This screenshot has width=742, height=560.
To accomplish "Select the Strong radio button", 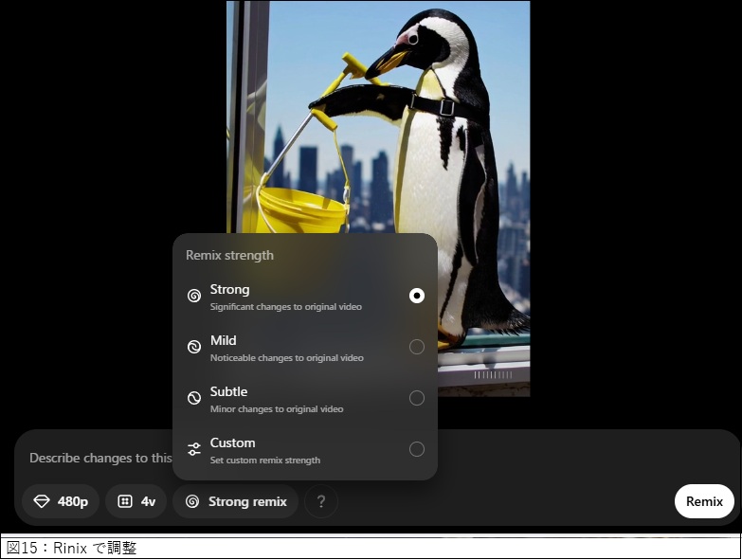I will [x=417, y=296].
